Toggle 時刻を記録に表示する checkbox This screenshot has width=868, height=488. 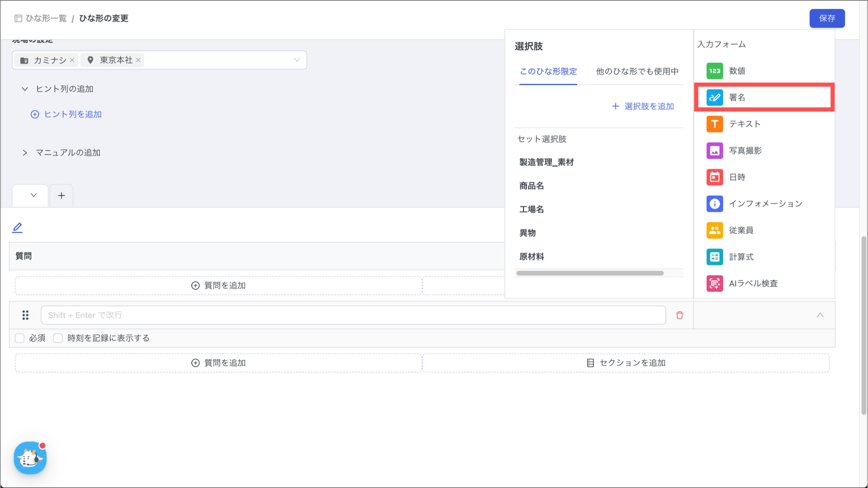click(x=58, y=338)
